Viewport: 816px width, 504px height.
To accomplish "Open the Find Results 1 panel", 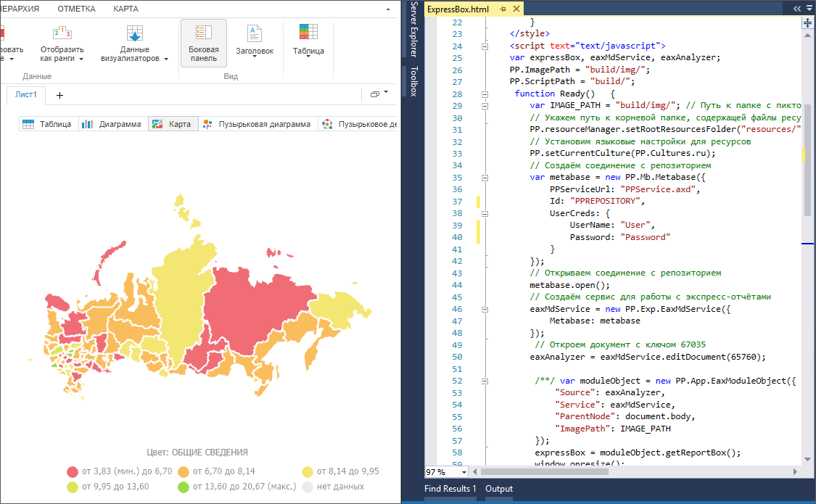I will point(450,489).
